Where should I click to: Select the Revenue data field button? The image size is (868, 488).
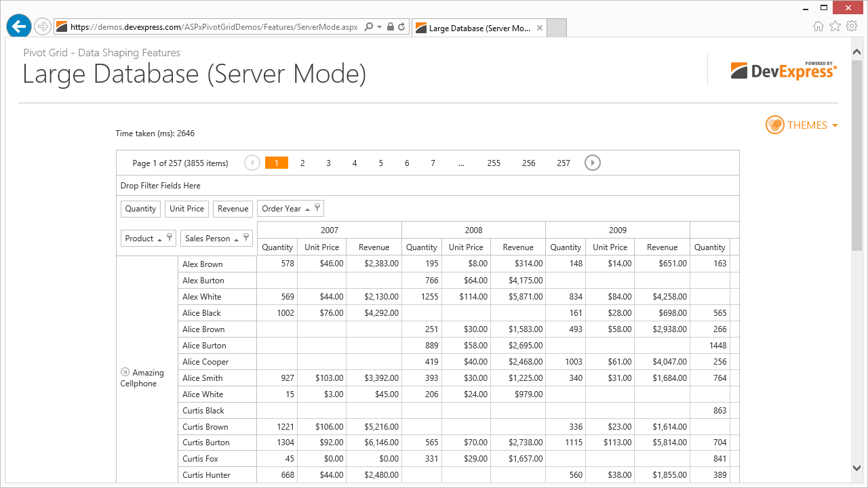[x=233, y=209]
